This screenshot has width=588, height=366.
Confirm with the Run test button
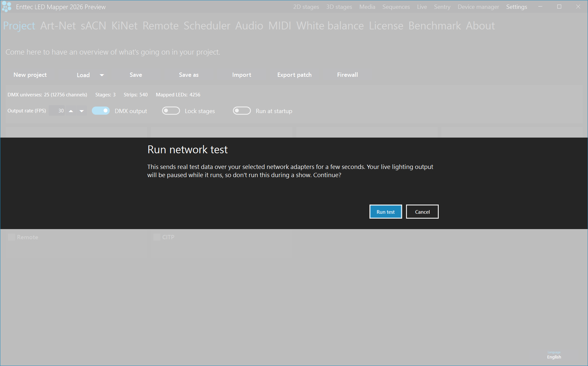(x=385, y=212)
